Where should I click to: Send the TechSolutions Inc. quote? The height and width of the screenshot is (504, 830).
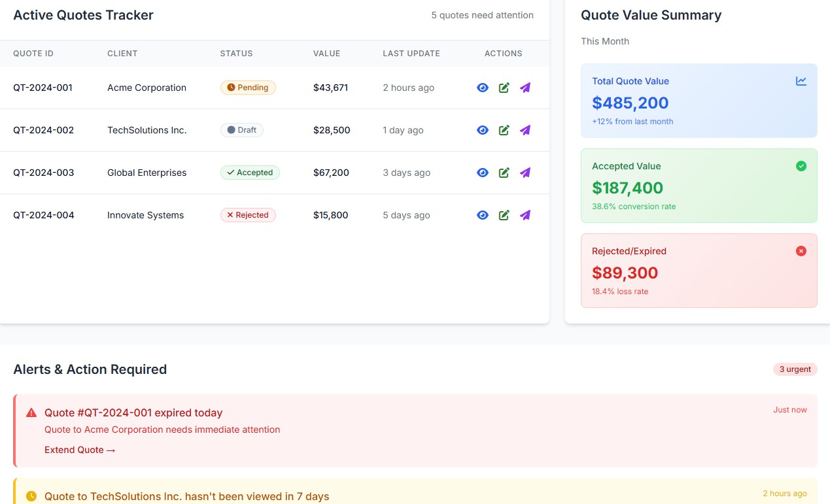point(525,130)
